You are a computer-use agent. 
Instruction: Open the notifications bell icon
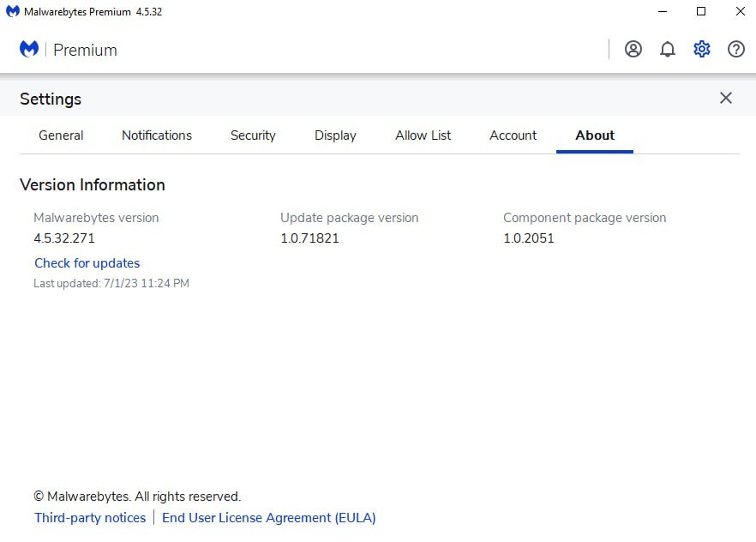[x=667, y=49]
